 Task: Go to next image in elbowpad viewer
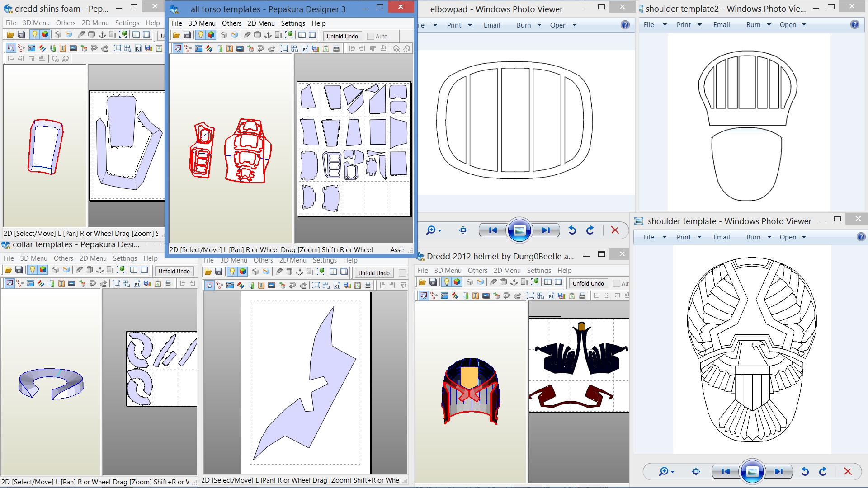click(x=546, y=230)
